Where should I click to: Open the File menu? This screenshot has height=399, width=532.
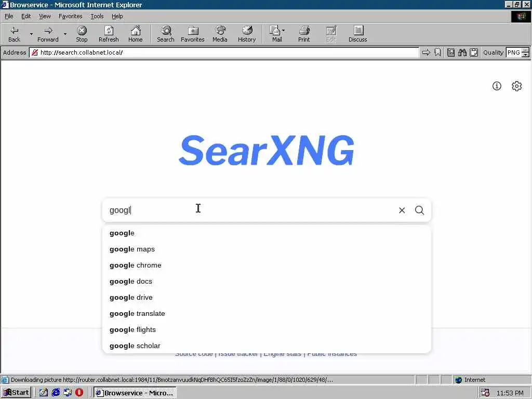(x=9, y=16)
